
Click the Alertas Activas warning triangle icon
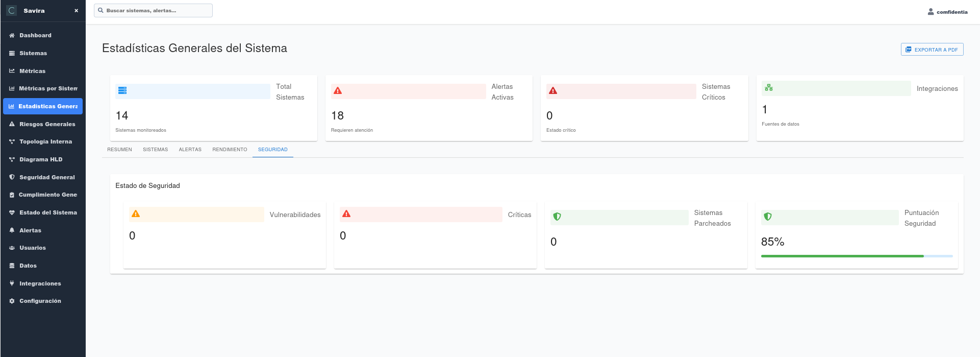click(338, 91)
